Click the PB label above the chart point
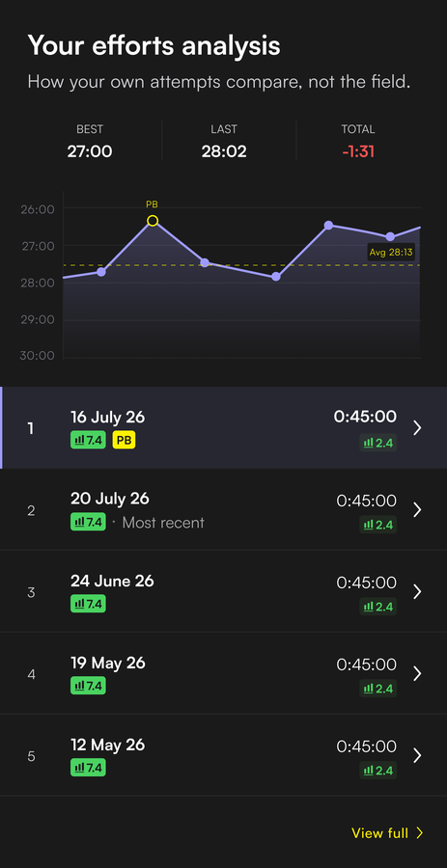Viewport: 447px width, 868px height. coord(152,204)
